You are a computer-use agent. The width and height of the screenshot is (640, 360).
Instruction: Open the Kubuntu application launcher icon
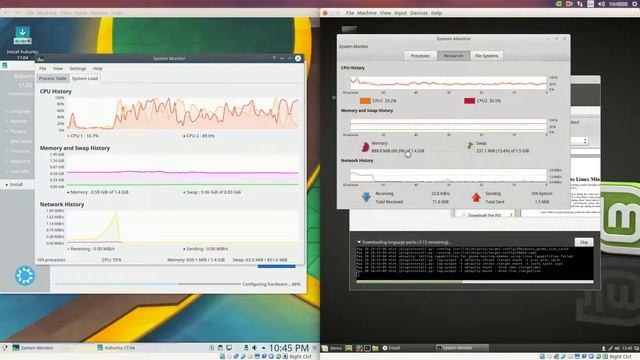tap(5, 348)
